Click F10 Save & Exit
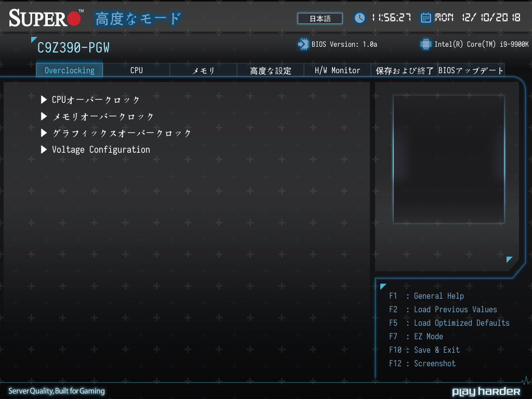 424,350
